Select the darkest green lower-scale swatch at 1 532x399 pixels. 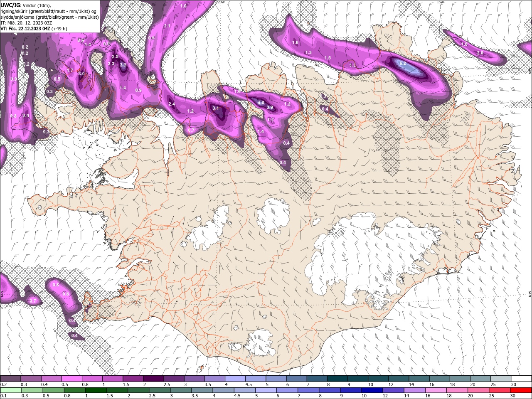tap(96, 390)
